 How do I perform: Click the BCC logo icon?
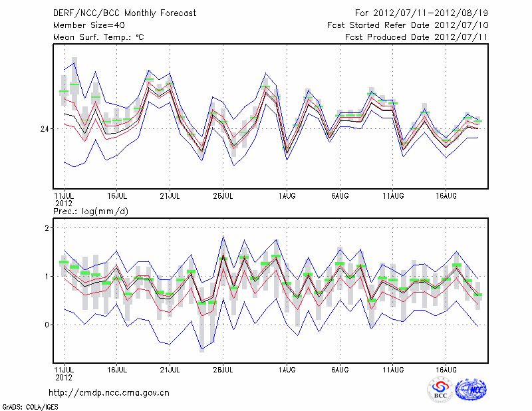click(x=440, y=390)
